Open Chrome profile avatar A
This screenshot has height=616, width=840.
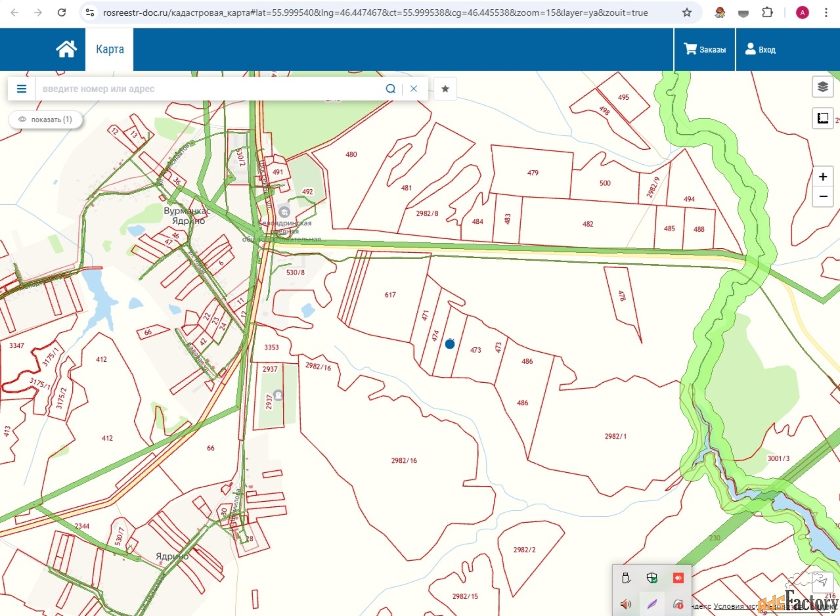(x=802, y=12)
